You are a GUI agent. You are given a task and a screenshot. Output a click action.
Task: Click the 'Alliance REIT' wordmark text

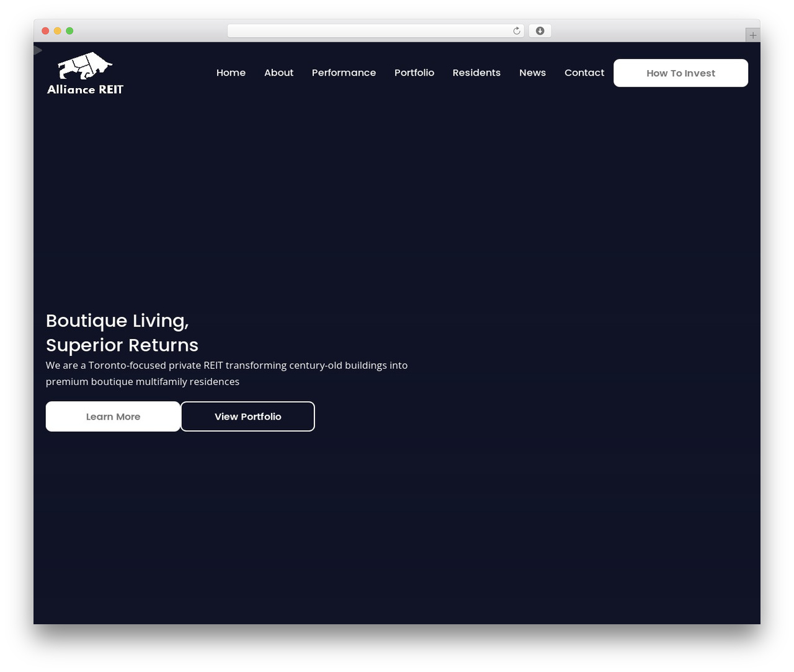coord(85,89)
